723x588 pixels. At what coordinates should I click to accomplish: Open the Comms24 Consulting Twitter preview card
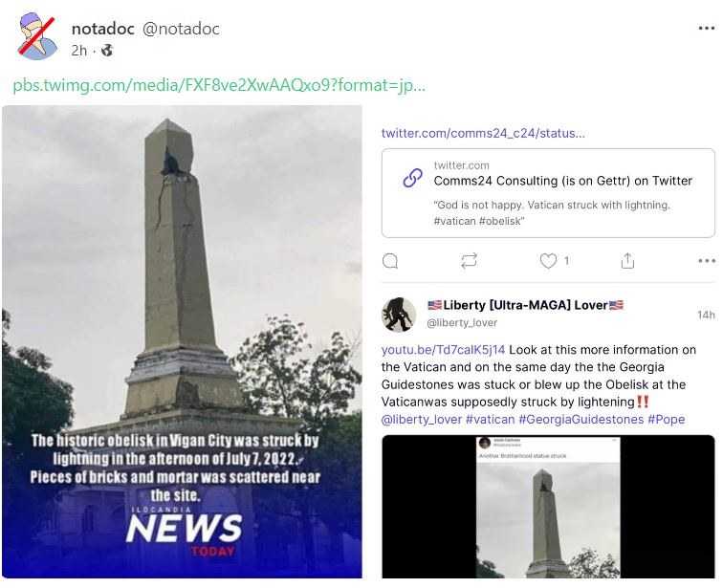tap(548, 193)
